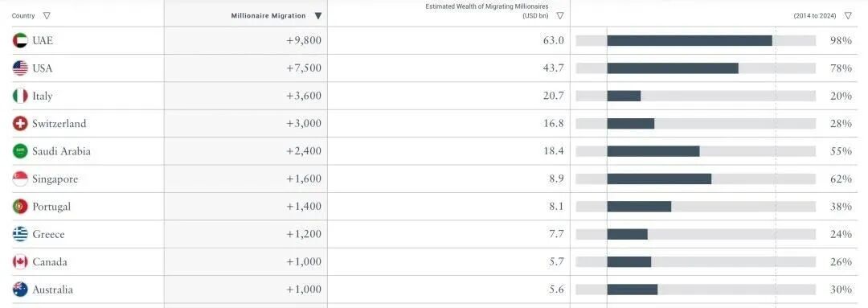Viewport: 868px width, 308px height.
Task: Click the Switzerland flag icon
Action: coord(20,124)
